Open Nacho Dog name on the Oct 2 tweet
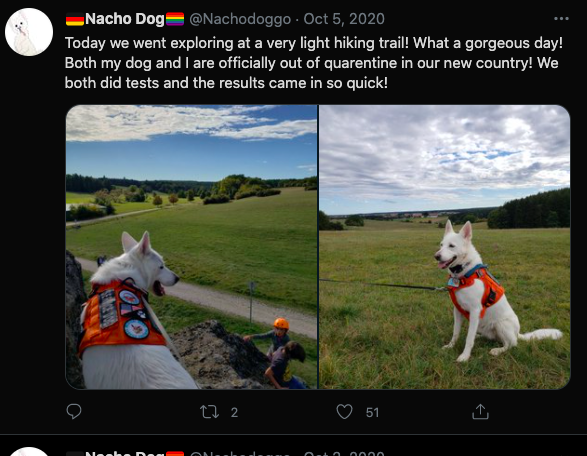Viewport: 587px width, 456px height. pyautogui.click(x=124, y=453)
